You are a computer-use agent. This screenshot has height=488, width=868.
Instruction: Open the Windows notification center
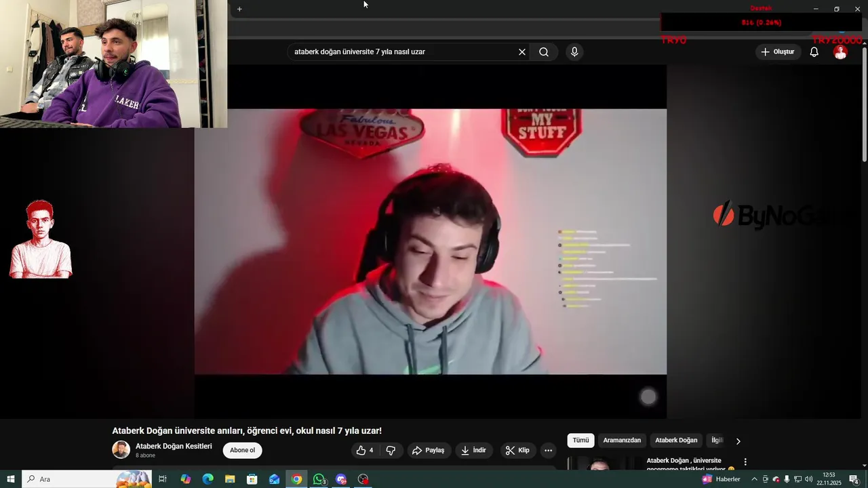click(x=854, y=479)
